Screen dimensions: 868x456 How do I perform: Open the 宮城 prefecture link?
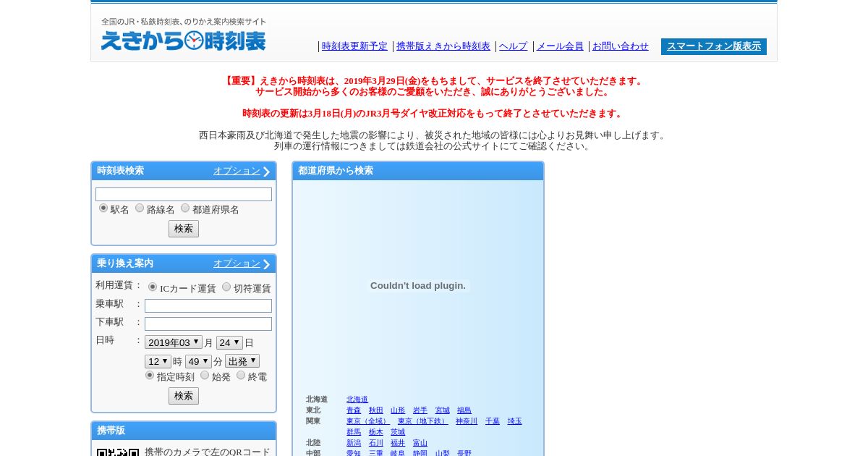[442, 410]
